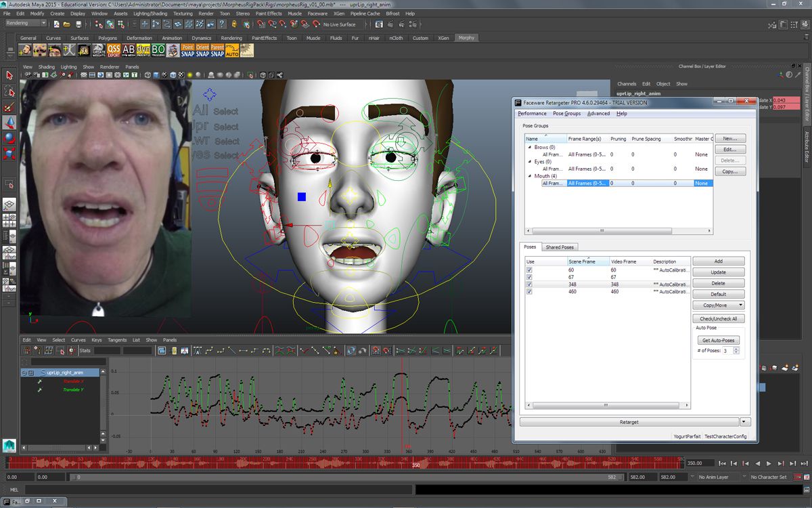Switch to the Morphy shelf tab
Image resolution: width=812 pixels, height=508 pixels.
point(466,38)
